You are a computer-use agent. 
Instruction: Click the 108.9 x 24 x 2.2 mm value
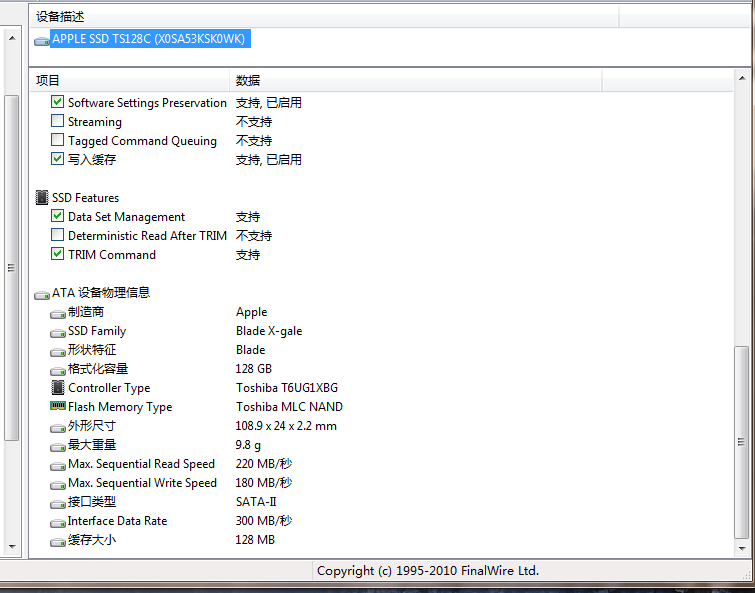coord(286,426)
